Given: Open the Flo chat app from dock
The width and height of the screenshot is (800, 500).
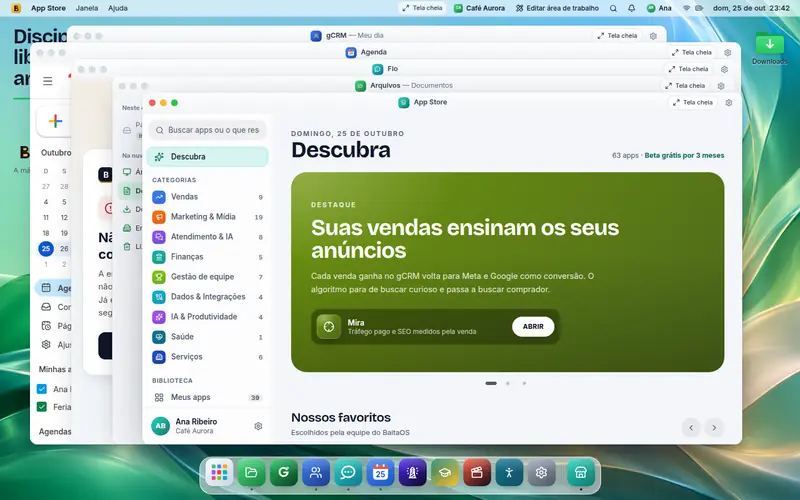Looking at the screenshot, I should [348, 472].
